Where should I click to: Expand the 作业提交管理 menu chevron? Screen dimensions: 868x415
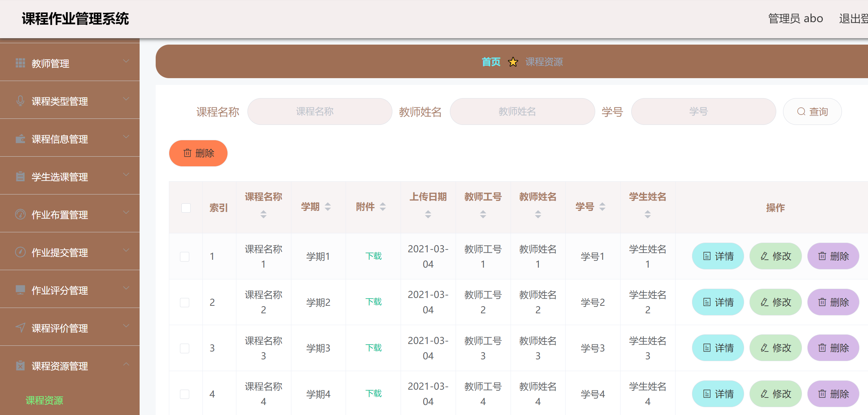click(x=126, y=250)
